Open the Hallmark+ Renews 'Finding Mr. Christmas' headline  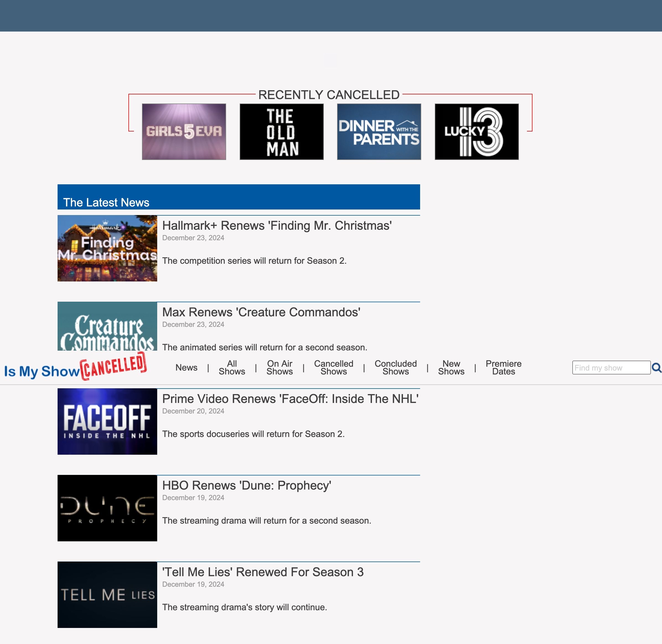click(x=277, y=226)
